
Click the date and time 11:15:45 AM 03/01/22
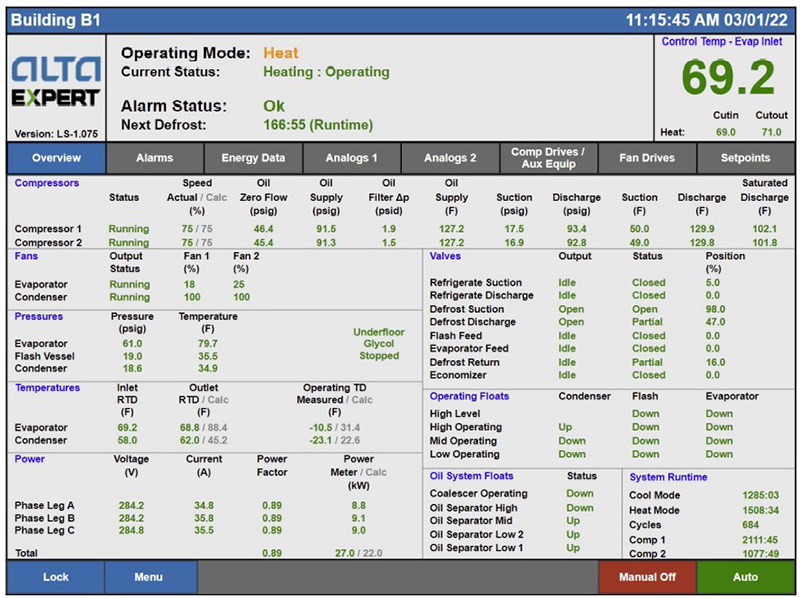pyautogui.click(x=707, y=20)
